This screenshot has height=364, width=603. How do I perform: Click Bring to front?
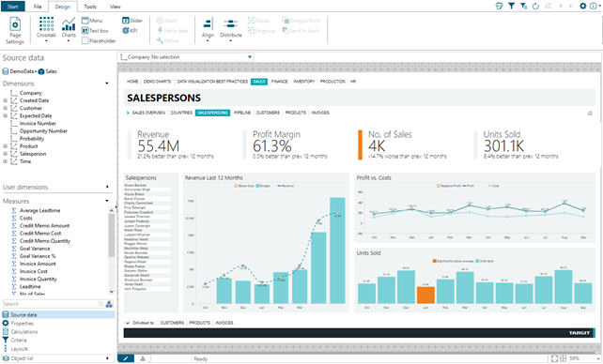pos(301,21)
